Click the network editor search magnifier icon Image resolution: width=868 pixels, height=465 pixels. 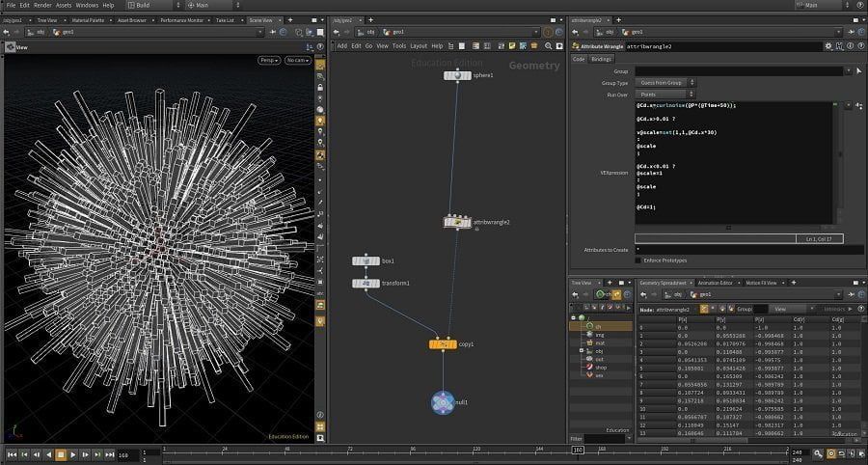point(548,46)
